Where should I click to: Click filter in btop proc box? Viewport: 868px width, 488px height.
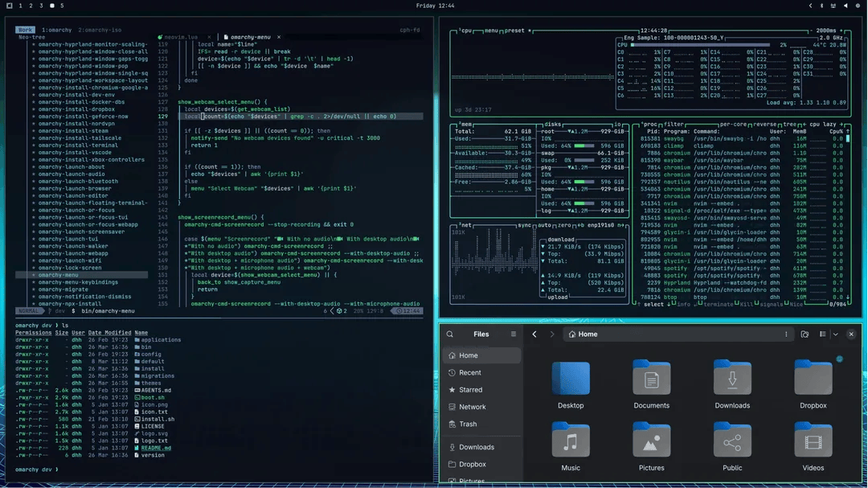(x=674, y=124)
